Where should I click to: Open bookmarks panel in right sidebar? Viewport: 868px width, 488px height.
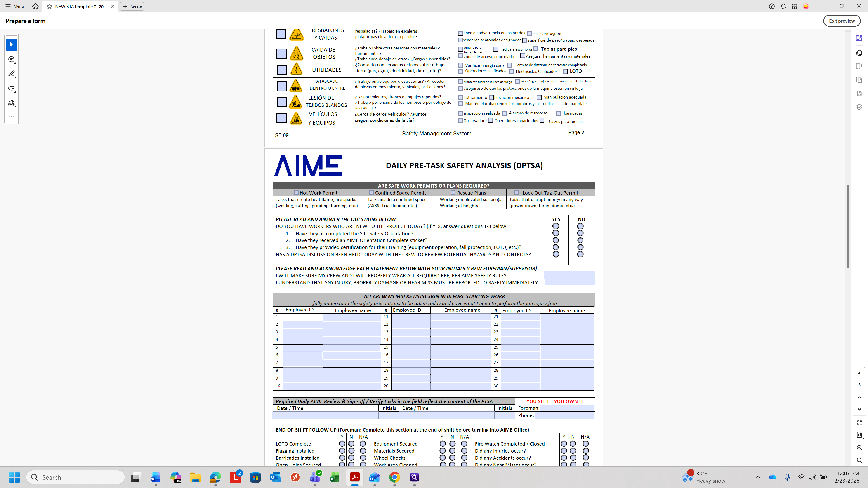tap(859, 66)
